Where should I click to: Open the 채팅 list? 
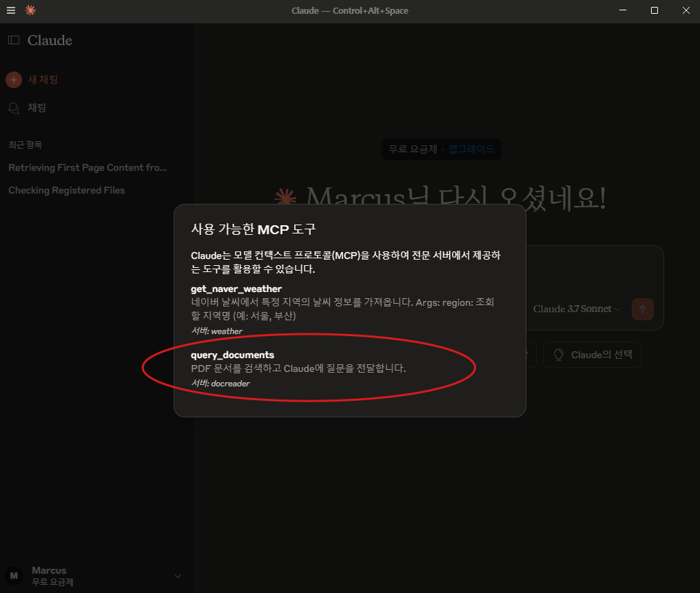point(37,108)
